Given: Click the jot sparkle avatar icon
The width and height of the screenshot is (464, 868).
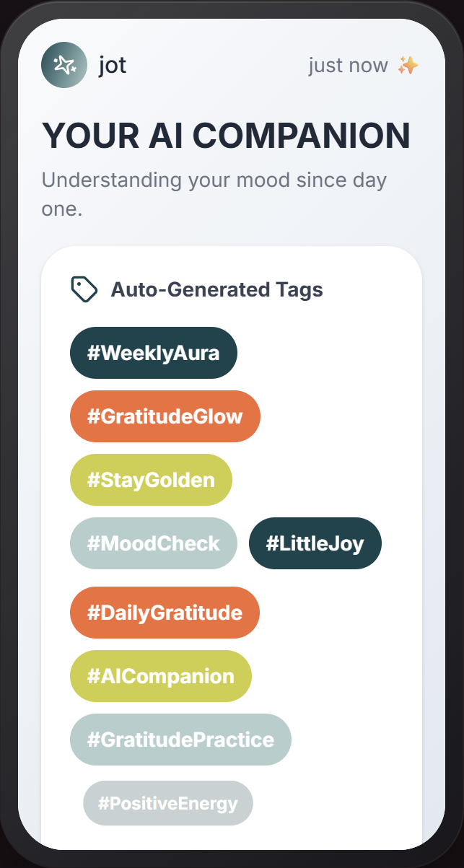Looking at the screenshot, I should coord(64,65).
